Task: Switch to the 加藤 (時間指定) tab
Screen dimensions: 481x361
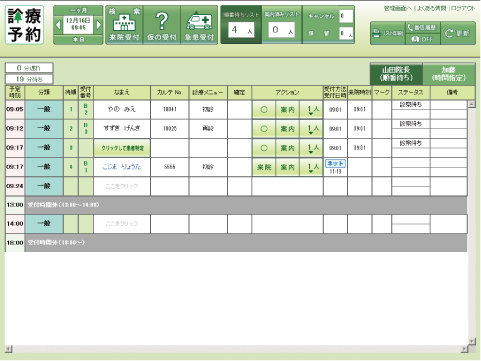Action: click(x=449, y=74)
